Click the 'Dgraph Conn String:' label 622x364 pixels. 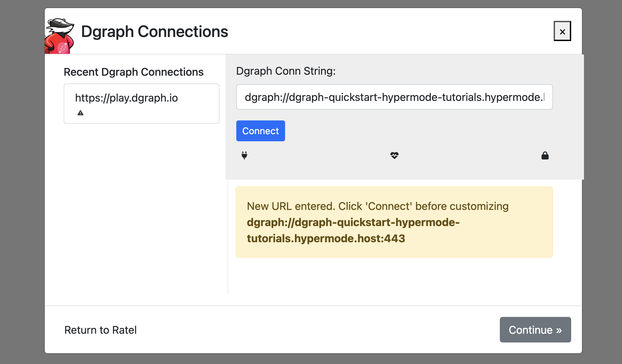point(286,71)
